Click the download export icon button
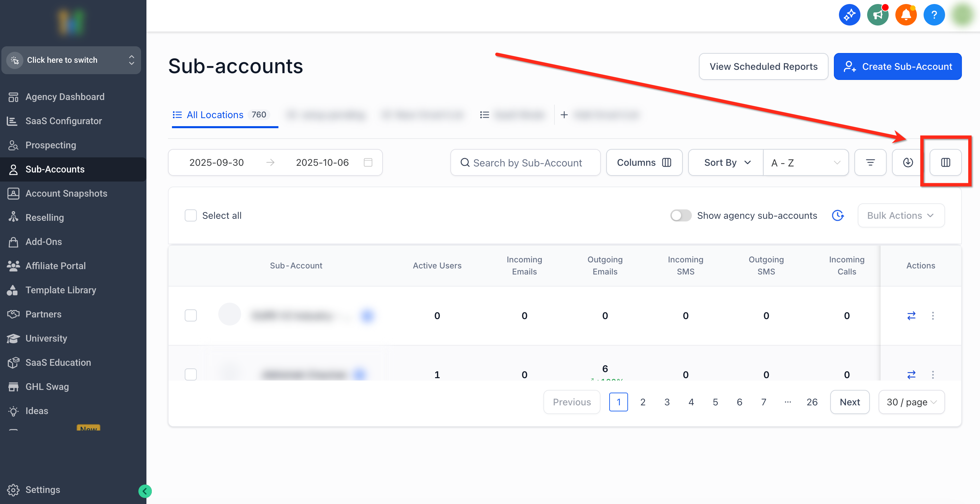 [x=908, y=163]
